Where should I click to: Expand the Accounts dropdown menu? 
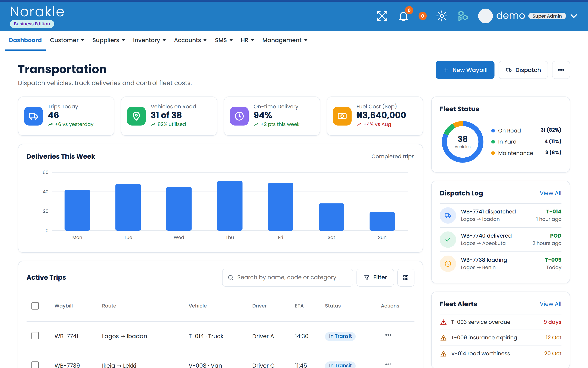(190, 40)
